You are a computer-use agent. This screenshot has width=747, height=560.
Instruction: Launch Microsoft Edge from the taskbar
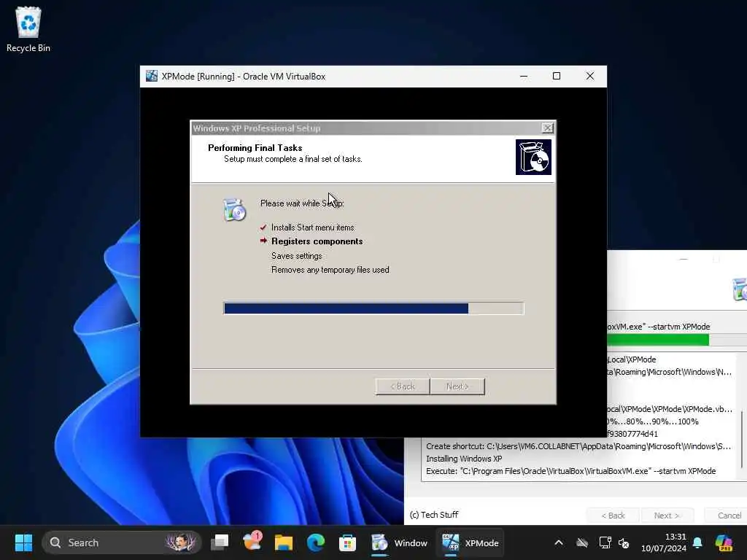[315, 542]
